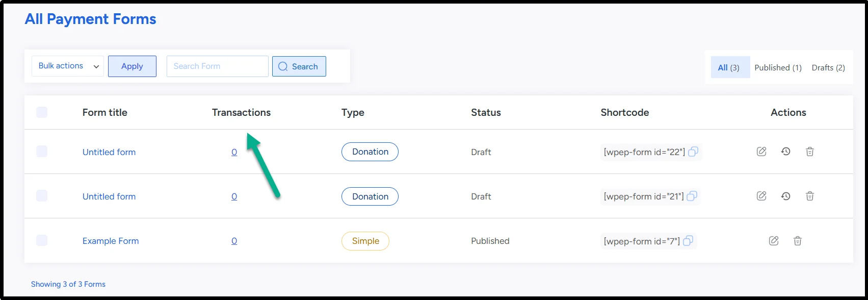
Task: Focus the Search Form input field
Action: (218, 66)
